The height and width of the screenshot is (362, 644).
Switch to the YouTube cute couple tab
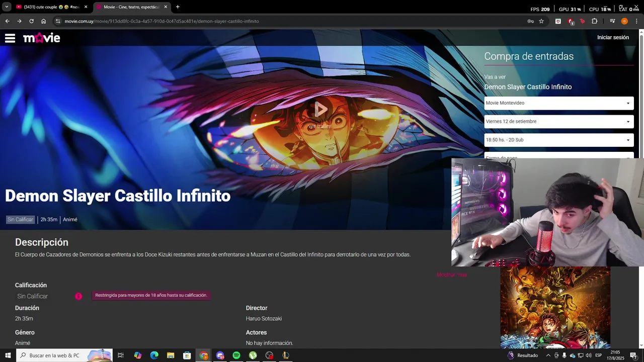tap(51, 7)
